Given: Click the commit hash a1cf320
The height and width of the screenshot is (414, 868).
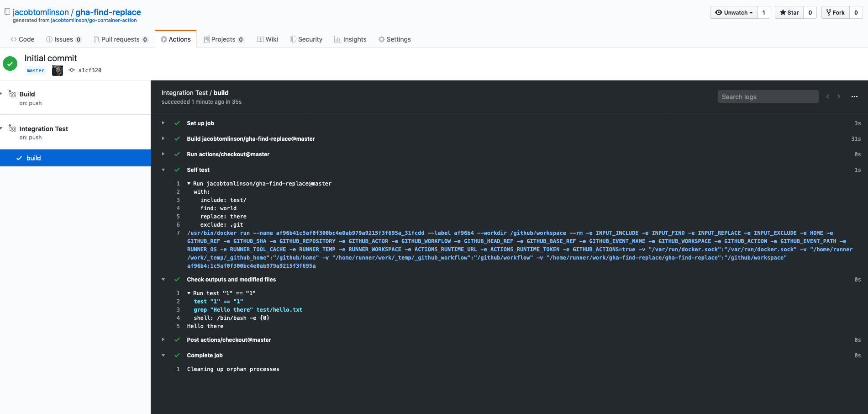Looking at the screenshot, I should point(89,70).
